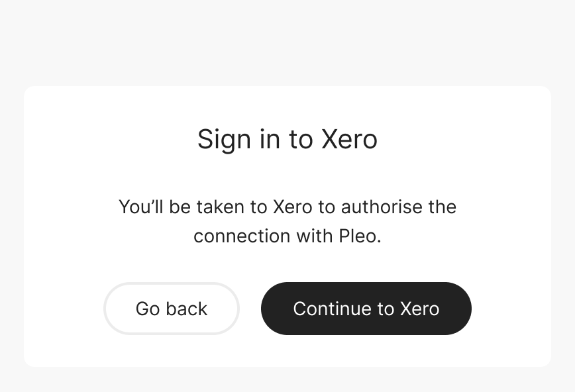Click the first line of the description
This screenshot has width=575, height=392.
coord(287,207)
